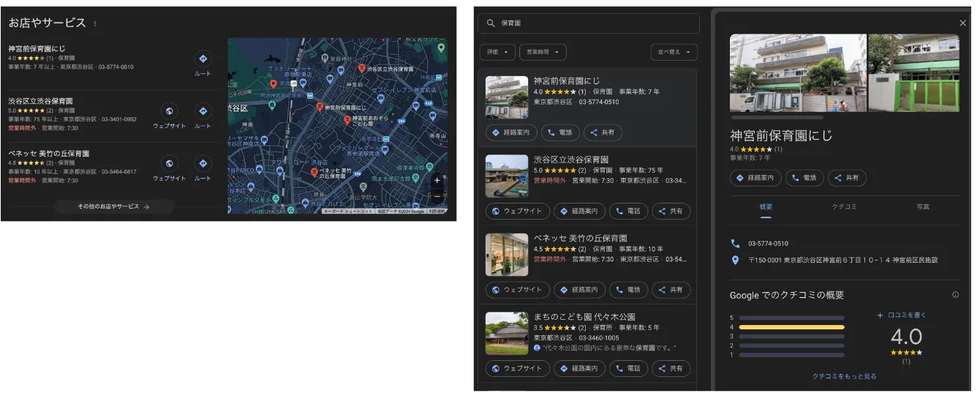The image size is (980, 396).
Task: Open the three-dot menu beside お店やサービス
Action: click(x=95, y=24)
